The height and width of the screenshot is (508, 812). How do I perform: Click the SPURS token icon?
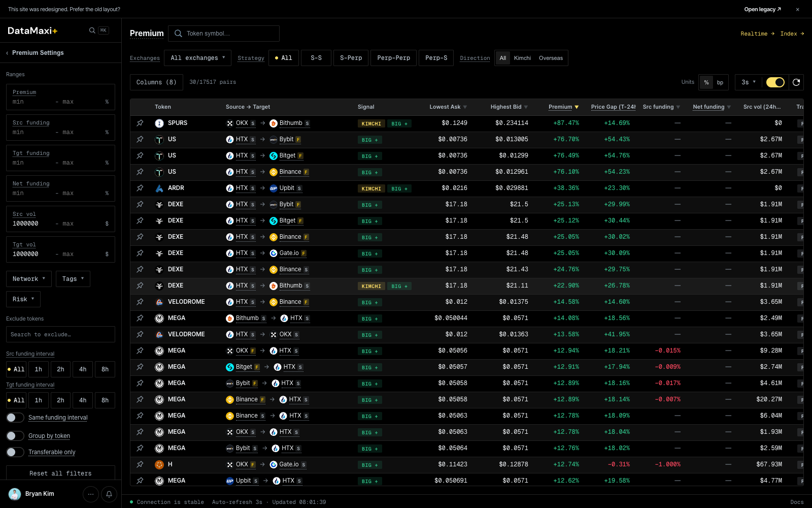point(159,123)
